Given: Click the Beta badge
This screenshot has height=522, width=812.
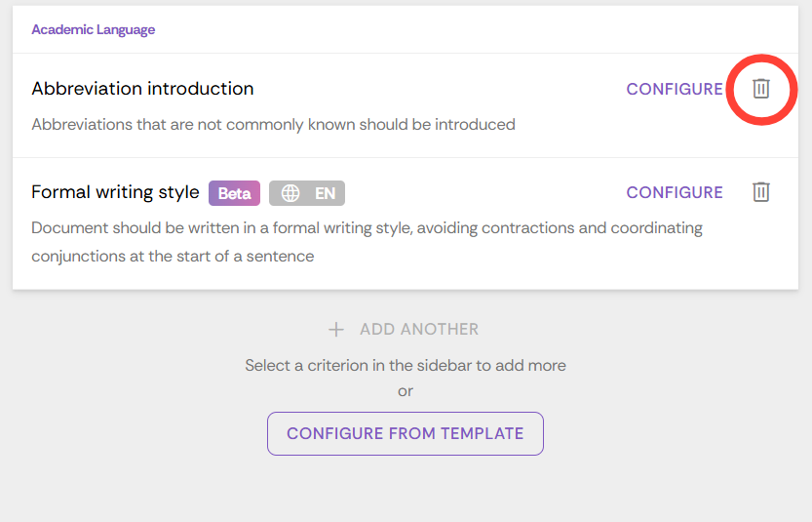Looking at the screenshot, I should (234, 193).
